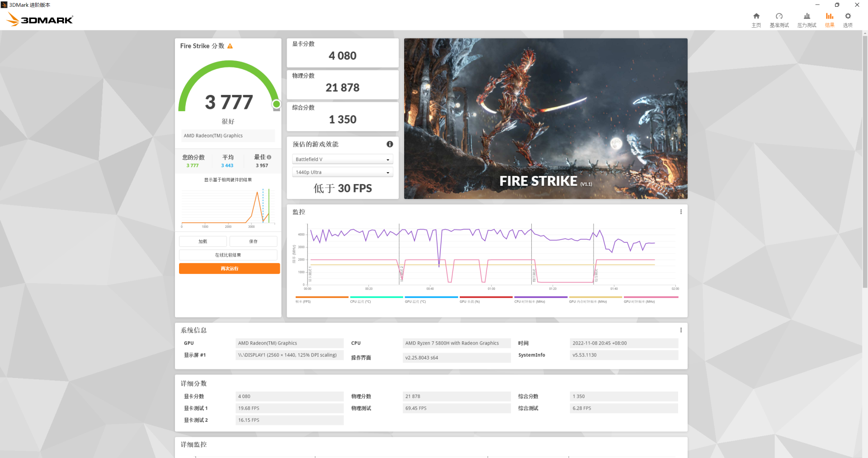Screen dimensions: 868x458
Task: Click the info icon in 预估的游戏效能
Action: pos(390,144)
